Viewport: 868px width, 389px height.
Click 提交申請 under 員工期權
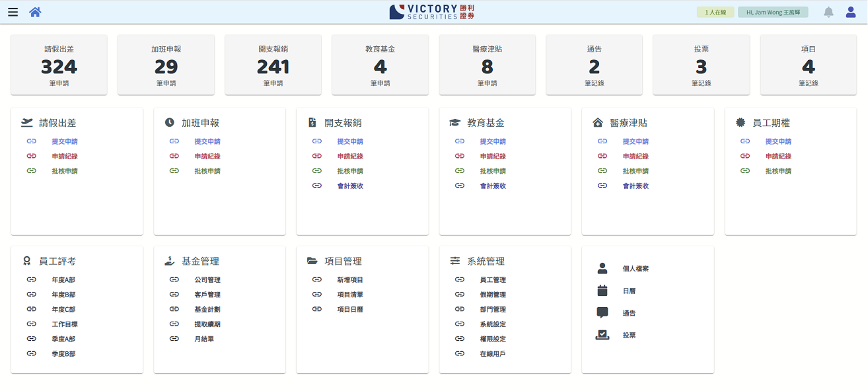(778, 141)
